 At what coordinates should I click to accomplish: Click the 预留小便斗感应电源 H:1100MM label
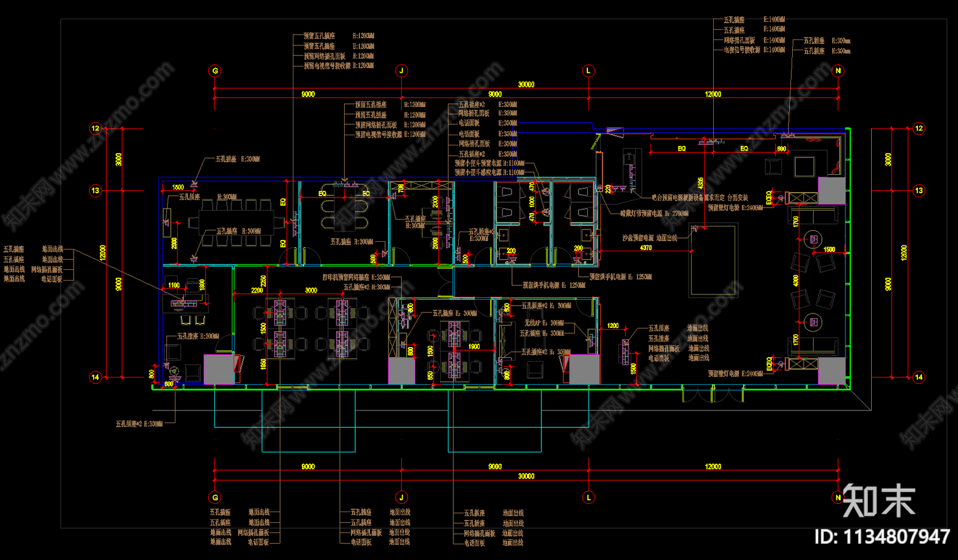coord(490,172)
